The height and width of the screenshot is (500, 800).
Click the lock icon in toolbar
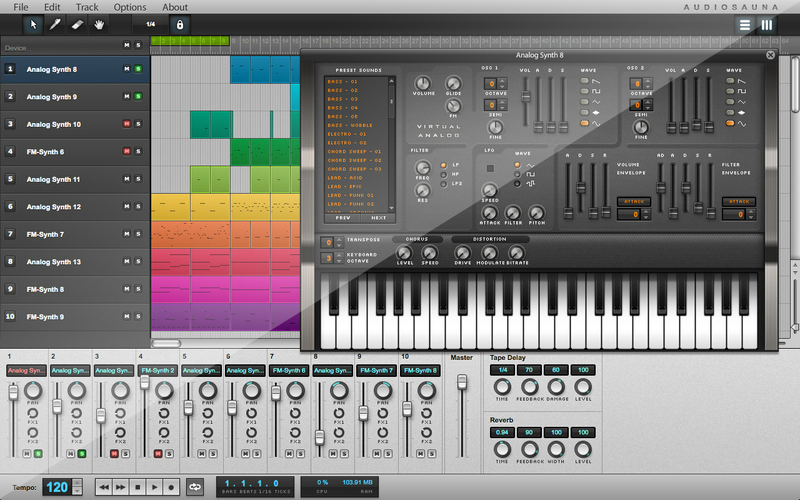click(x=180, y=24)
